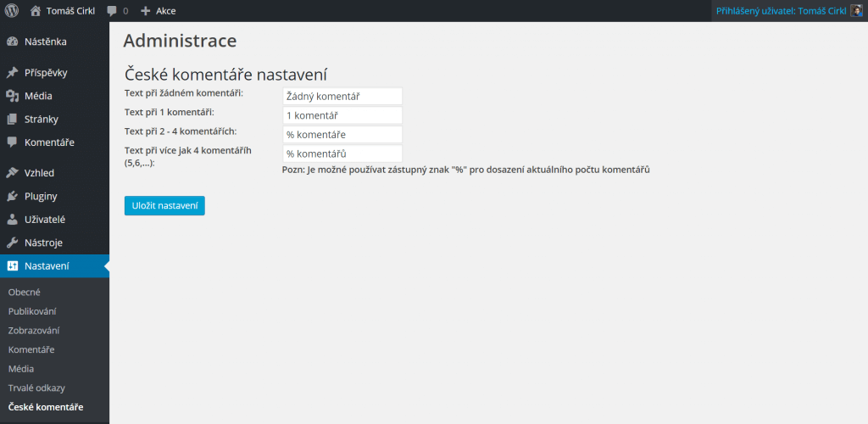
Task: Select the highlighted Nastavení menu item
Action: (54, 265)
